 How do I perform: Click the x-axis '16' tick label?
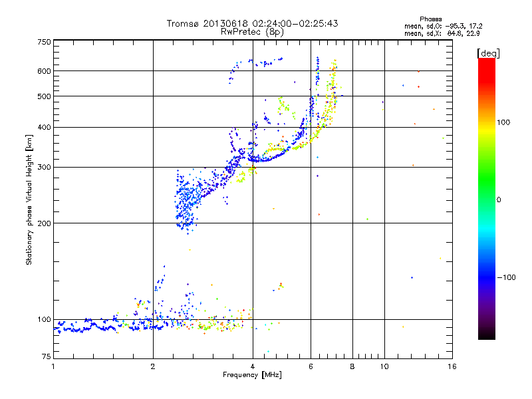[x=452, y=366]
